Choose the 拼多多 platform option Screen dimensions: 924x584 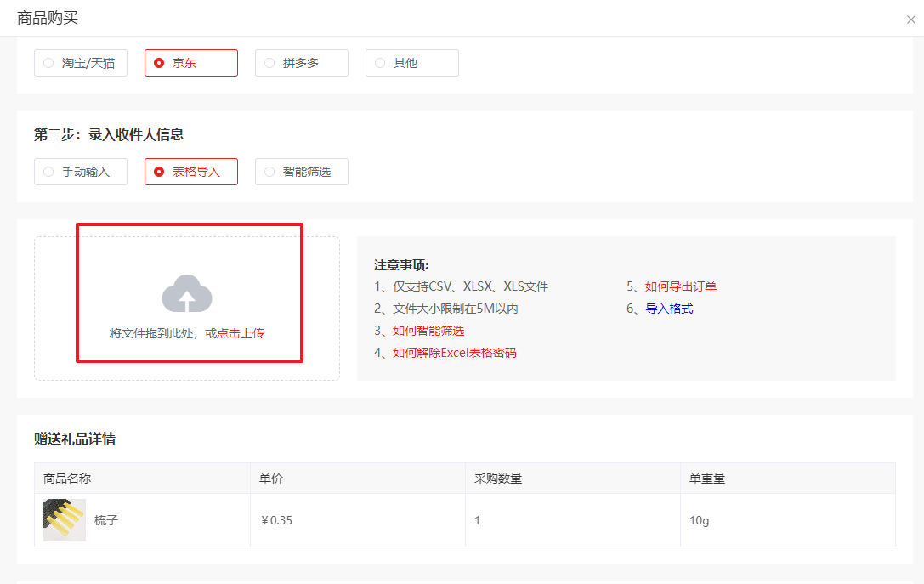(302, 63)
